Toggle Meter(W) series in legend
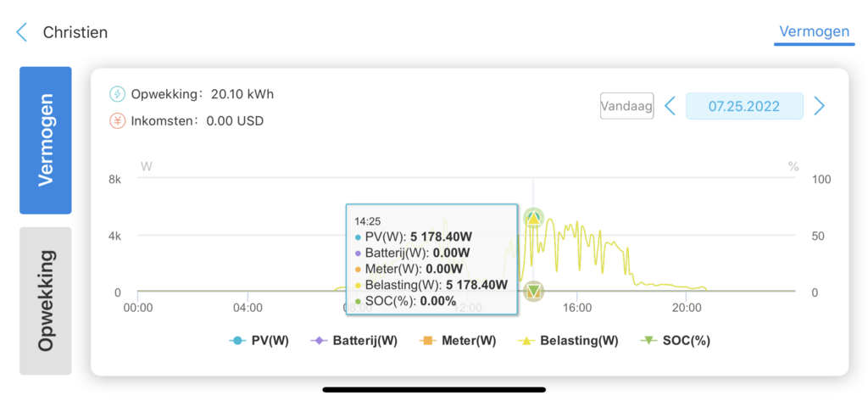 click(x=457, y=341)
